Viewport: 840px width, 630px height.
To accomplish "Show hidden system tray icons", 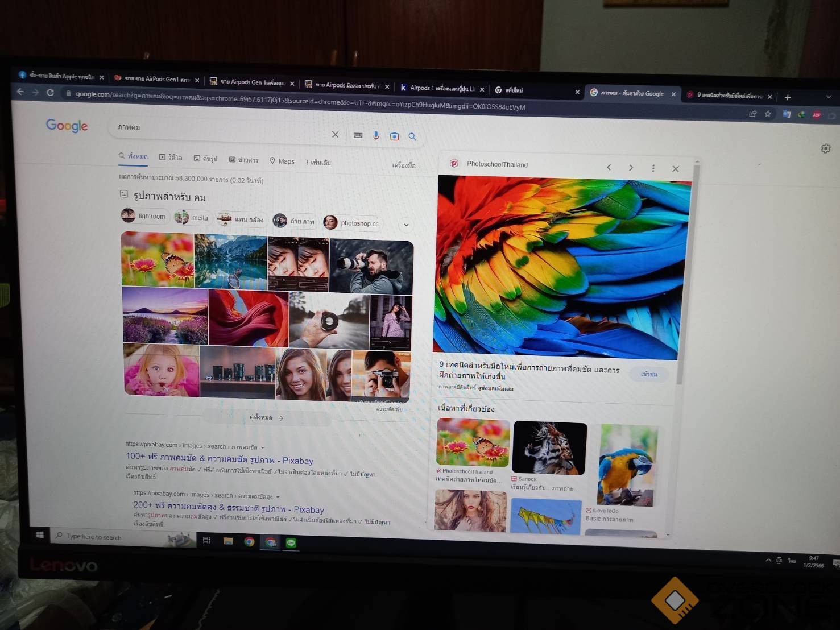I will click(768, 560).
